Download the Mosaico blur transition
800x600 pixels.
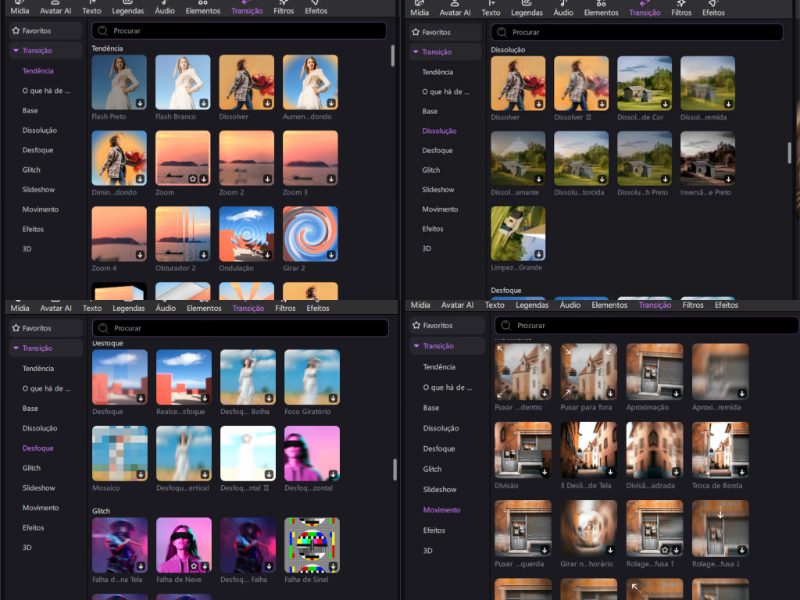point(141,476)
